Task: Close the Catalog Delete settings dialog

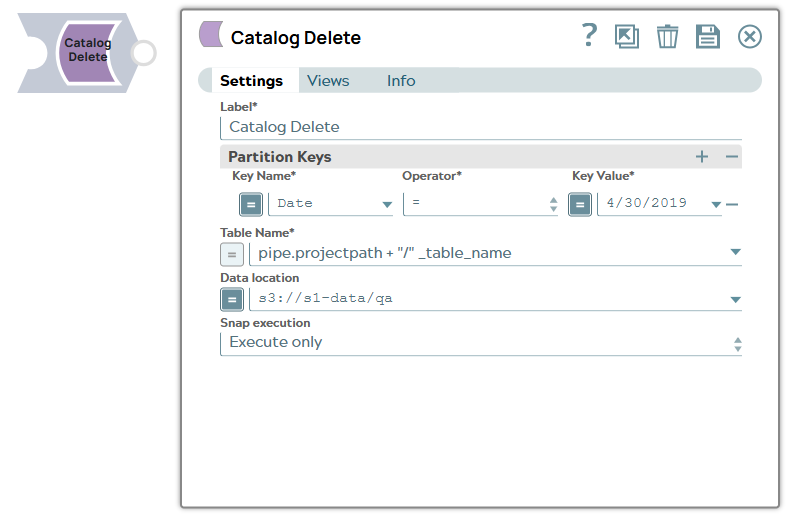Action: (749, 37)
